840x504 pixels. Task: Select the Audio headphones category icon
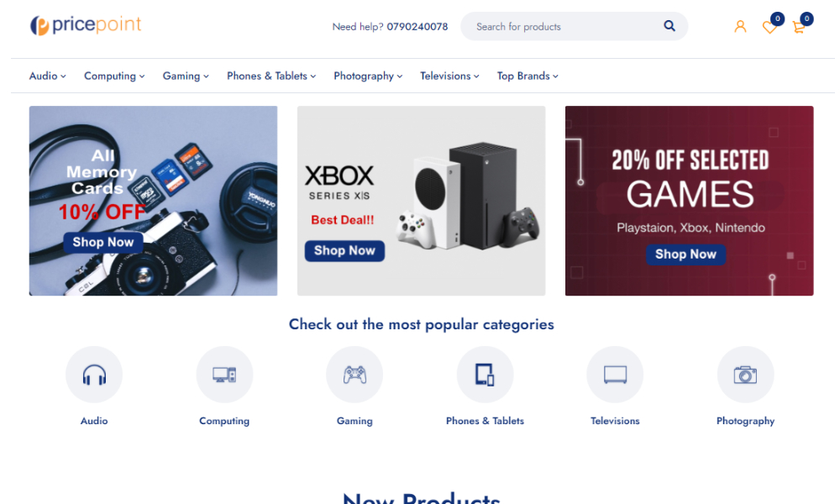pos(94,375)
